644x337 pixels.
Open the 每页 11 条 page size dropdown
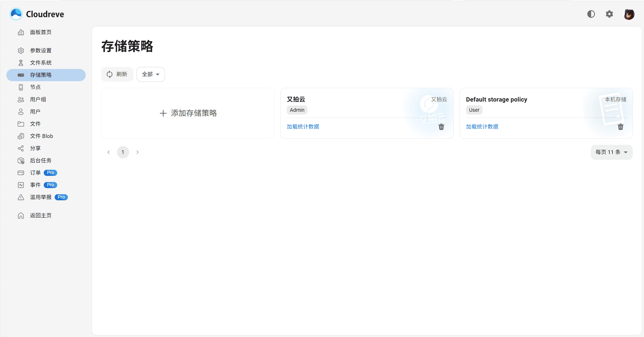[x=611, y=152]
